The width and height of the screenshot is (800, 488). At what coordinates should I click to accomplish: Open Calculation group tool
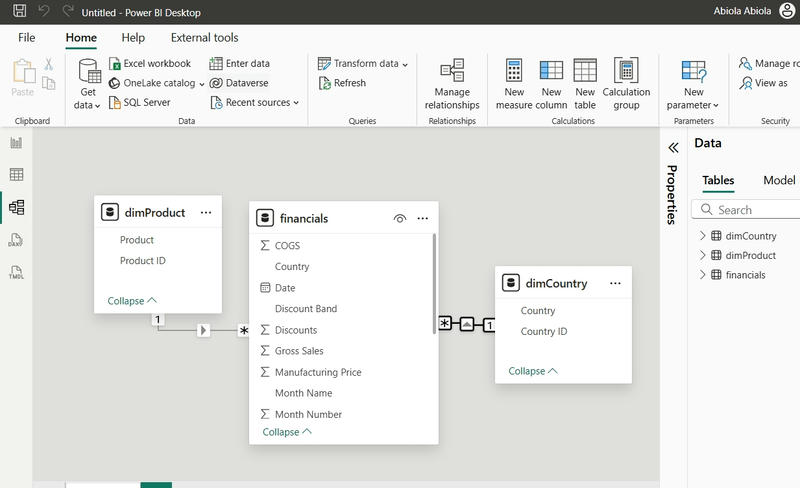click(x=626, y=83)
